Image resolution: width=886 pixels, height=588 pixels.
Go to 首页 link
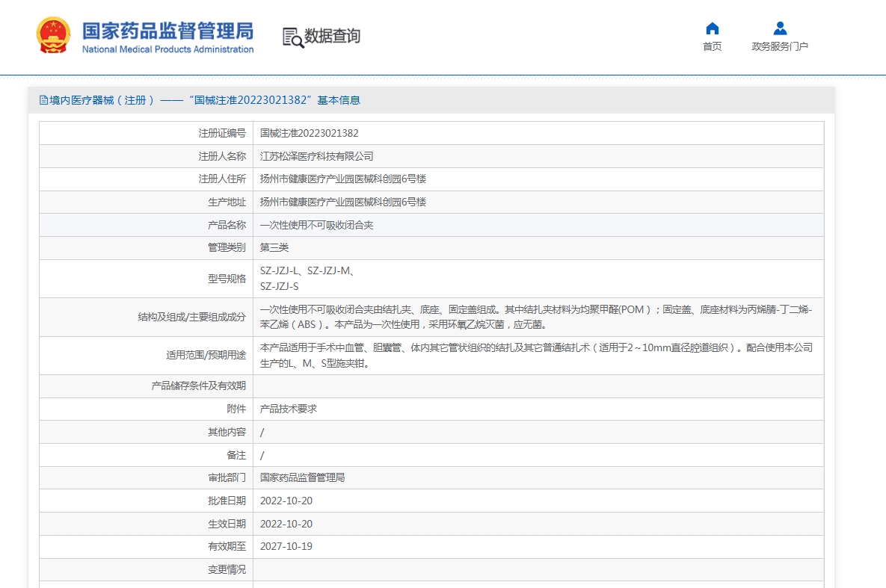coord(712,46)
